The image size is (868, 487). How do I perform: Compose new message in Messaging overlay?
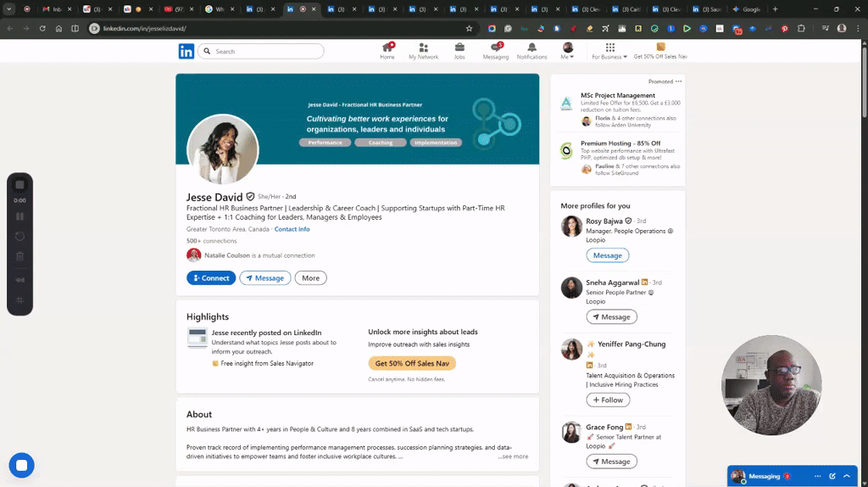pyautogui.click(x=832, y=477)
